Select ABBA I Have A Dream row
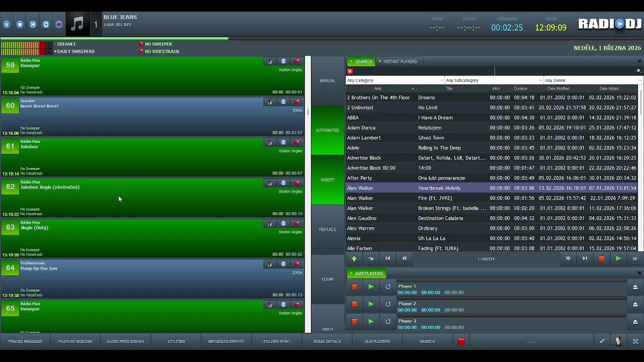The width and height of the screenshot is (644, 362). (x=492, y=118)
